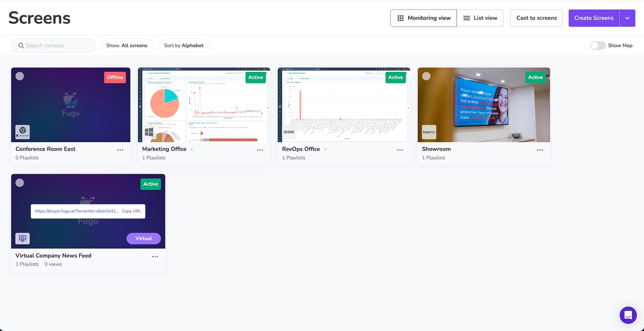
Task: Click the Windows icon on Marketing Office
Action: 149,132
